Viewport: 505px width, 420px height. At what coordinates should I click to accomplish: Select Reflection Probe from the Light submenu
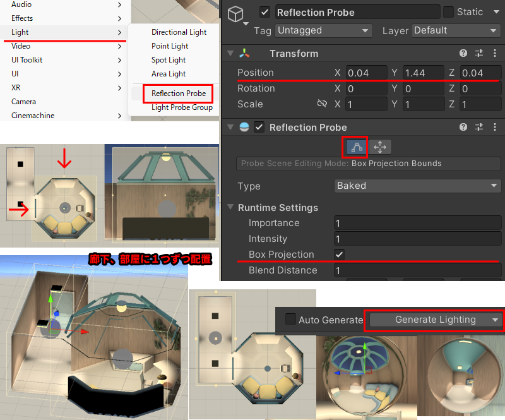click(178, 93)
